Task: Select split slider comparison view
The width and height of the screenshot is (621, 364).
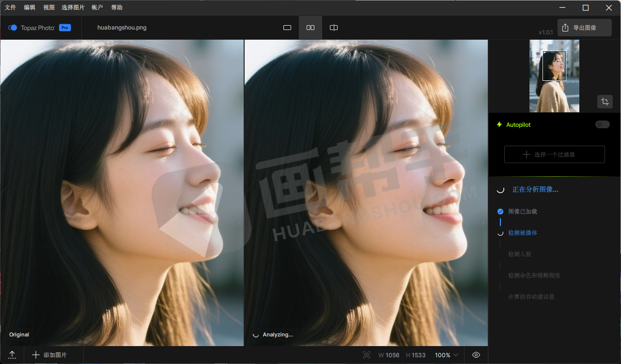Action: (334, 28)
